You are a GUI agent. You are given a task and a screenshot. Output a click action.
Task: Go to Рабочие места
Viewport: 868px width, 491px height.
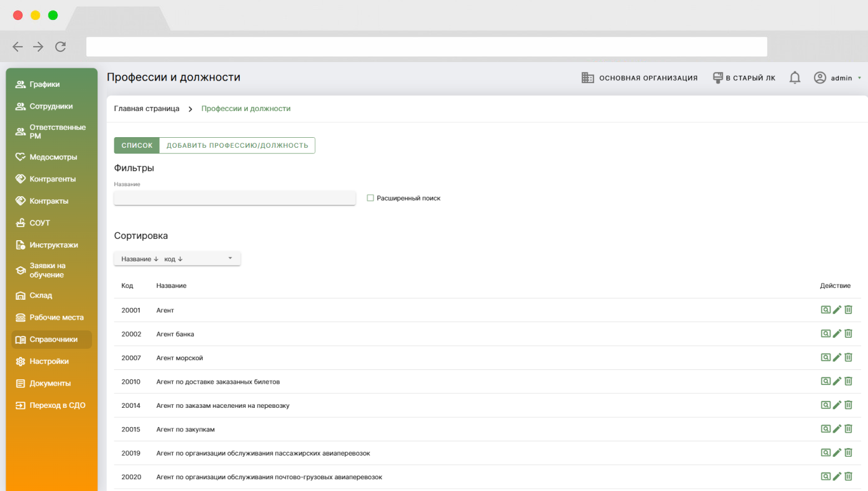tap(52, 317)
